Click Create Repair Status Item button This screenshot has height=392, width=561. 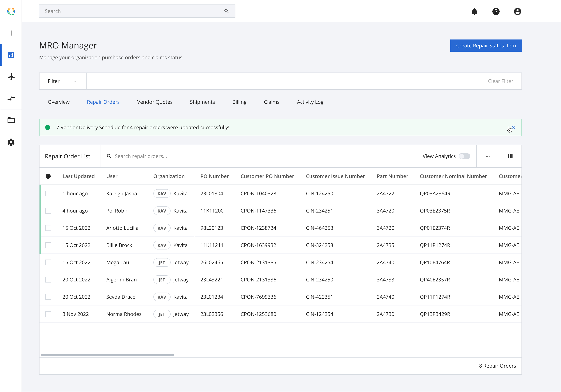[486, 46]
